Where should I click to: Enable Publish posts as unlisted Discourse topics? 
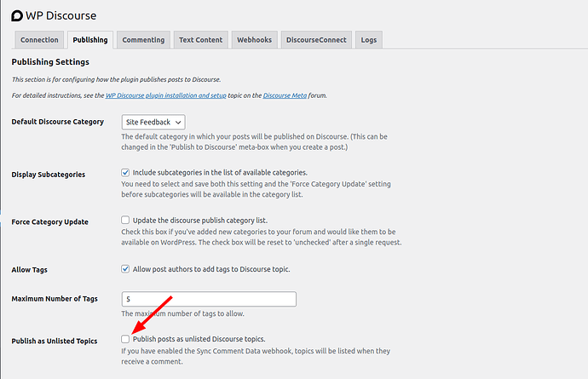pyautogui.click(x=125, y=339)
